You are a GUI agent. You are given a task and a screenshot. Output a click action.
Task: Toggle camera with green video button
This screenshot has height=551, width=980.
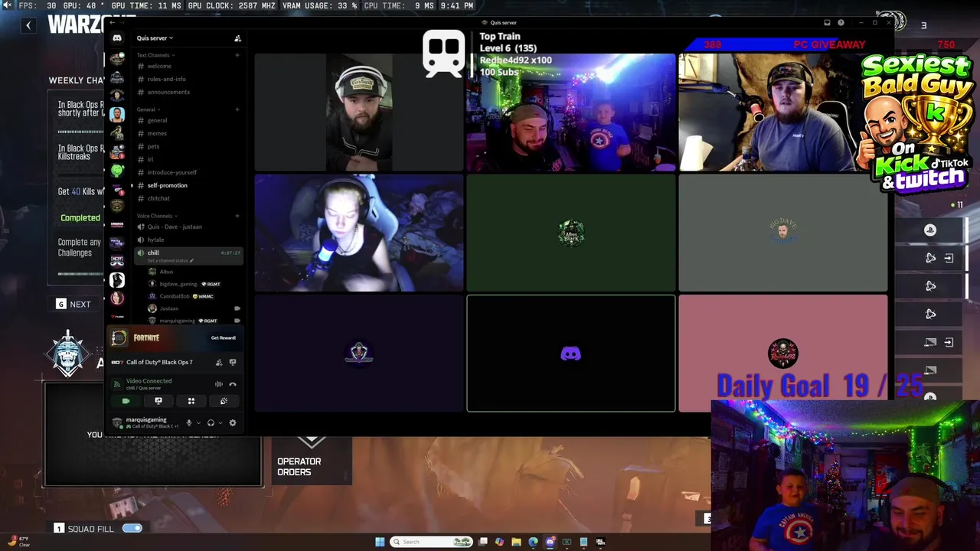(126, 401)
